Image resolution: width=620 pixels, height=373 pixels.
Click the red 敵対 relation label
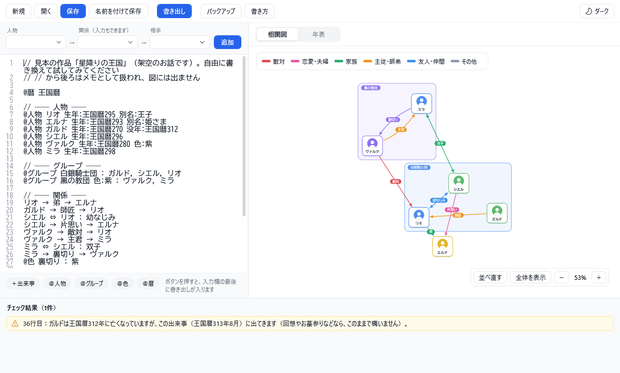point(395,182)
